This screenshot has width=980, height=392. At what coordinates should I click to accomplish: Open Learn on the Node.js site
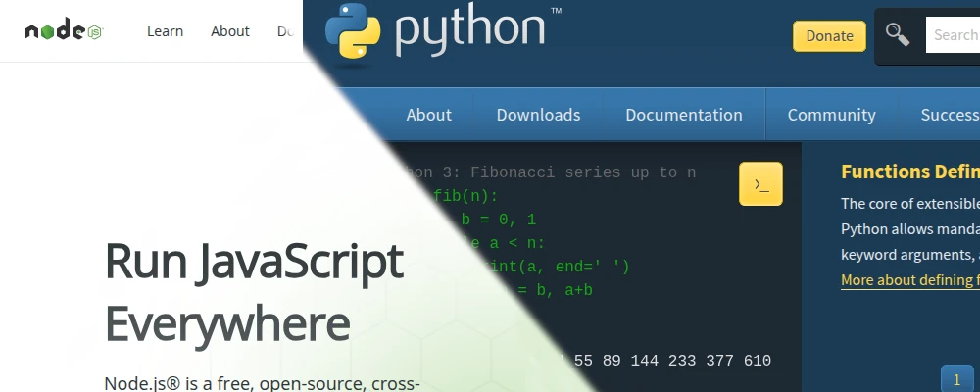coord(165,31)
